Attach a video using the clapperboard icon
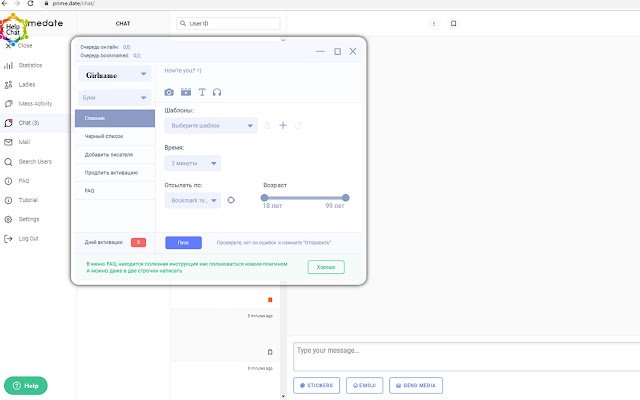Viewport: 640px width, 400px height. pos(186,92)
